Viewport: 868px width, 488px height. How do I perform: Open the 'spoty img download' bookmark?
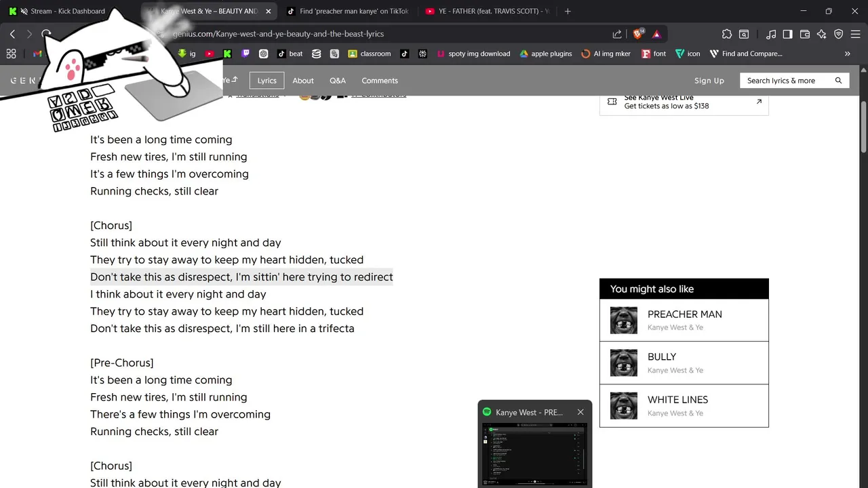coord(473,54)
